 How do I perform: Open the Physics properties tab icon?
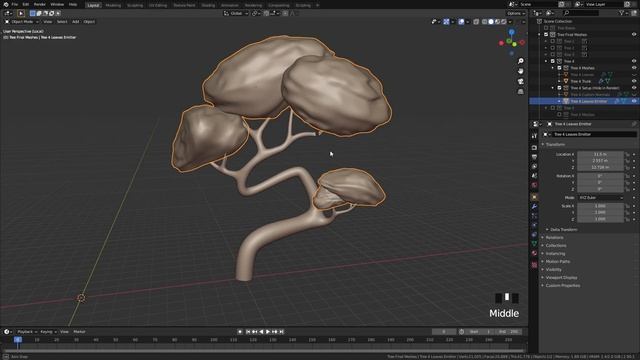(x=534, y=225)
